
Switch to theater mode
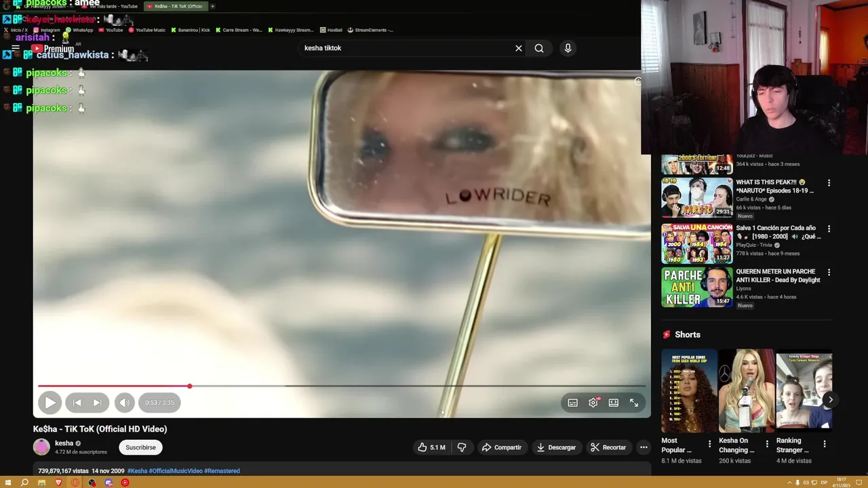[x=614, y=403]
